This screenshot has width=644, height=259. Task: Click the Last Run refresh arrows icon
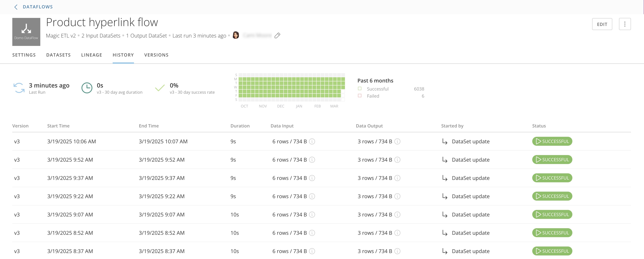click(19, 88)
